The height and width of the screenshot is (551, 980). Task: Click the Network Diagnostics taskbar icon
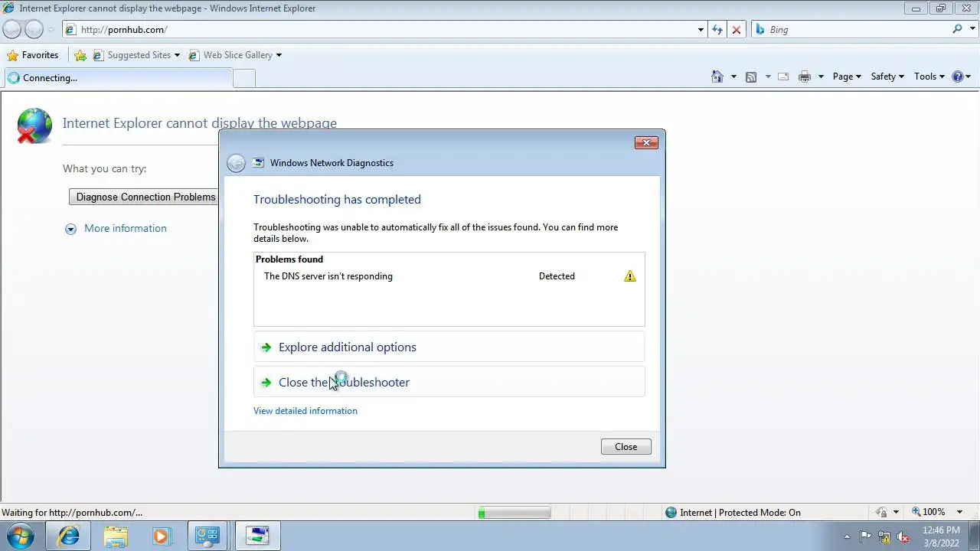tap(257, 536)
